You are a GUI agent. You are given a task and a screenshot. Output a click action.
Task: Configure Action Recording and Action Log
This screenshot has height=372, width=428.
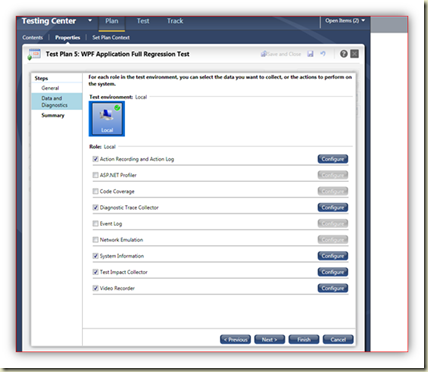(333, 159)
